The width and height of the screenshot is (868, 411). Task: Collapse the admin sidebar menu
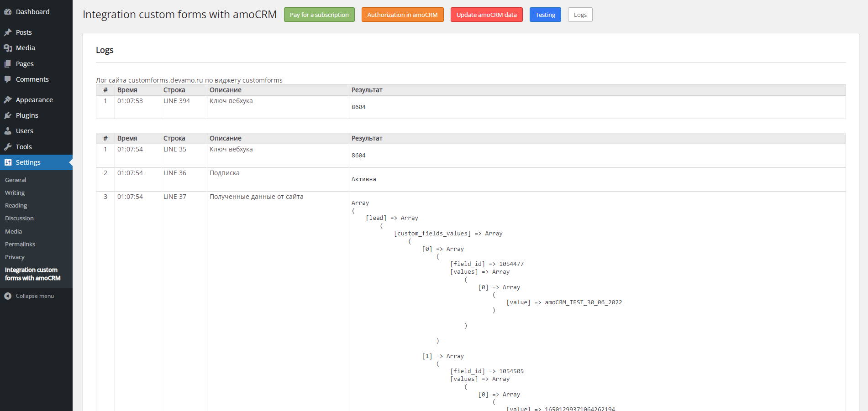click(29, 296)
